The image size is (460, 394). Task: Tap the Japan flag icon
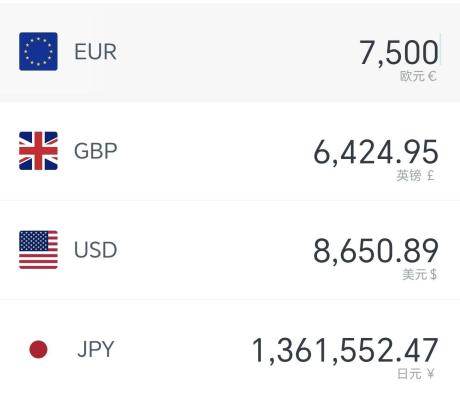[x=38, y=349]
